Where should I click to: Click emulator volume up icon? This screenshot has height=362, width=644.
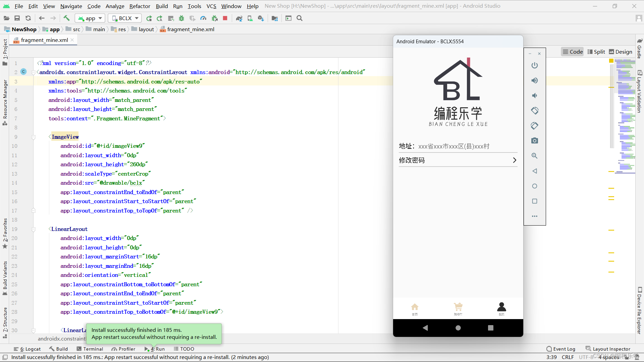click(535, 80)
